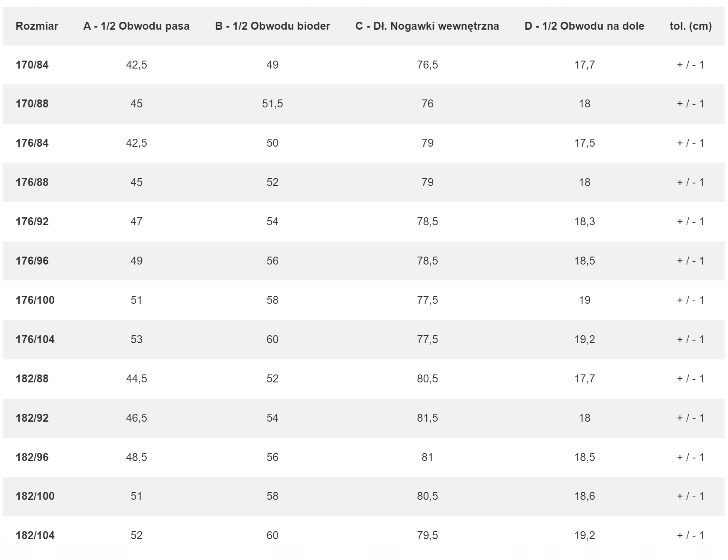The image size is (728, 560).
Task: Select the 79,5 inner leg value
Action: [x=427, y=535]
